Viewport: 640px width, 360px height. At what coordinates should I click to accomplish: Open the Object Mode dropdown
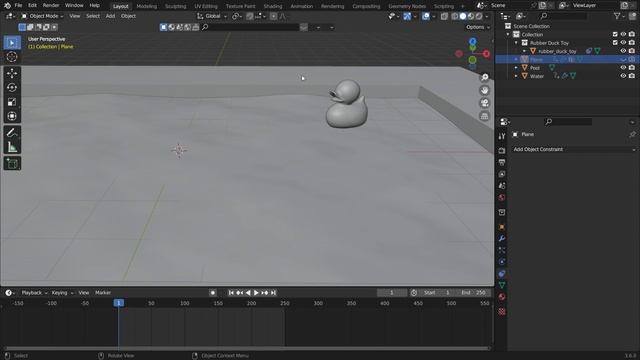click(x=42, y=16)
